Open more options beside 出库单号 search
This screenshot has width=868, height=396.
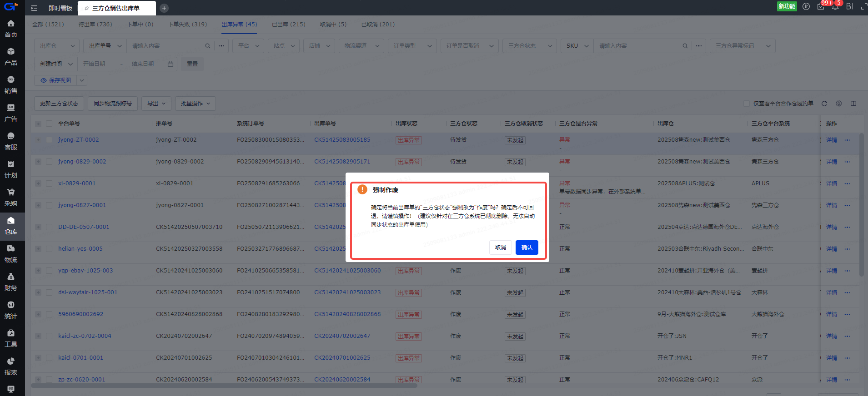click(x=221, y=46)
